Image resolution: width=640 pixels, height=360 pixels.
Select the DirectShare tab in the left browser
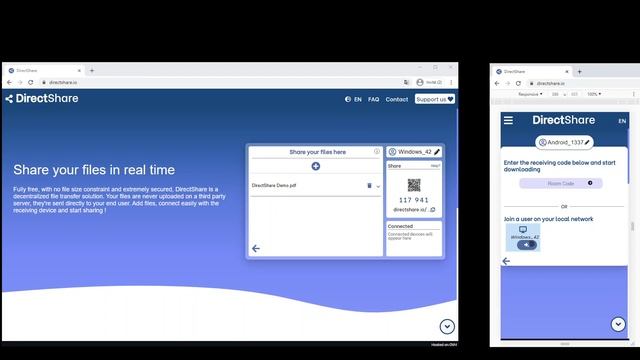[x=45, y=71]
